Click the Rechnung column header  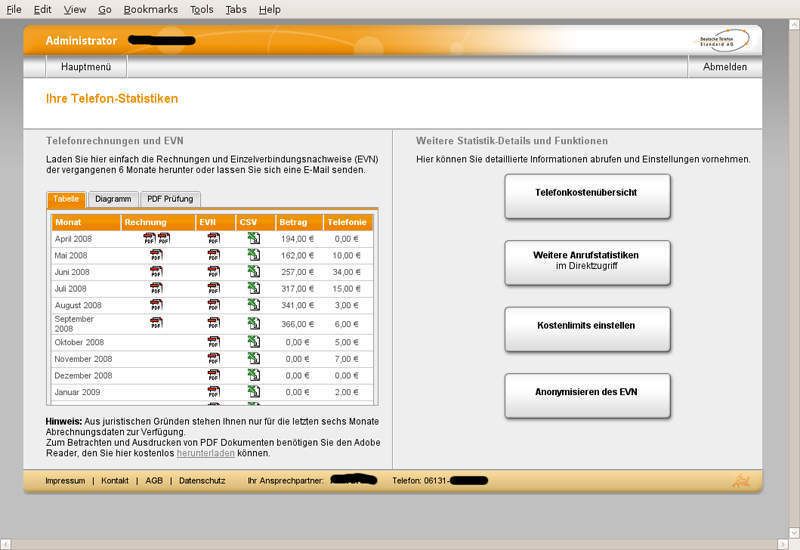(158, 222)
